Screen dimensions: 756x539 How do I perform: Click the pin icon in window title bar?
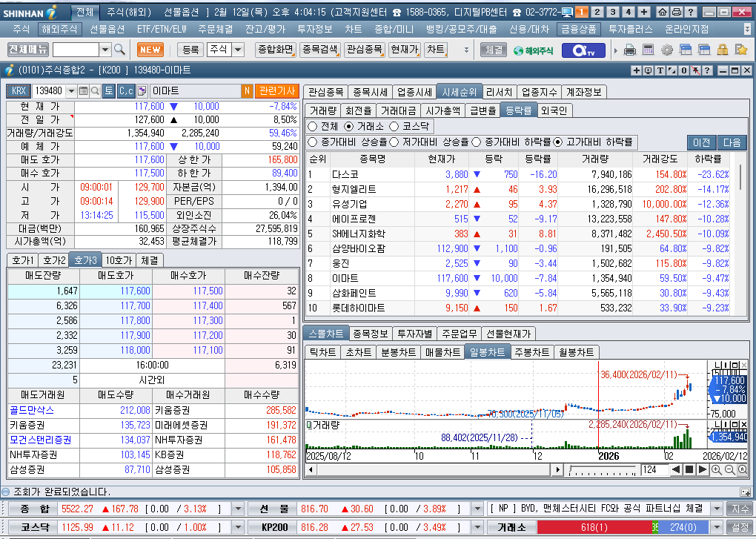coord(695,70)
